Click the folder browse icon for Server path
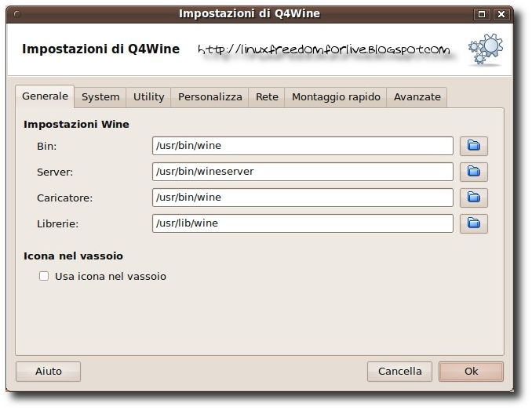Screen dimensions: 532x410 [x=473, y=172]
